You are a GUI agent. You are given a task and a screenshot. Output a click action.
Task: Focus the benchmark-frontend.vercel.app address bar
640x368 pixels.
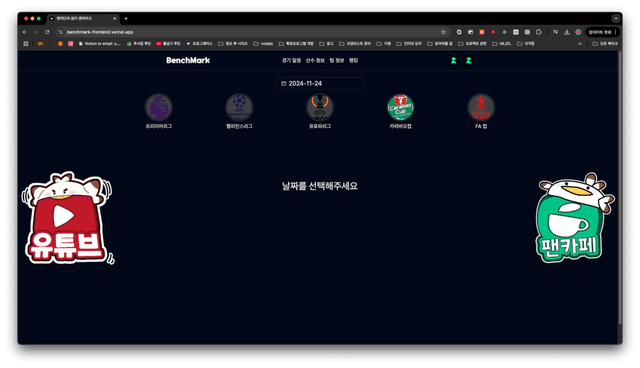(253, 32)
